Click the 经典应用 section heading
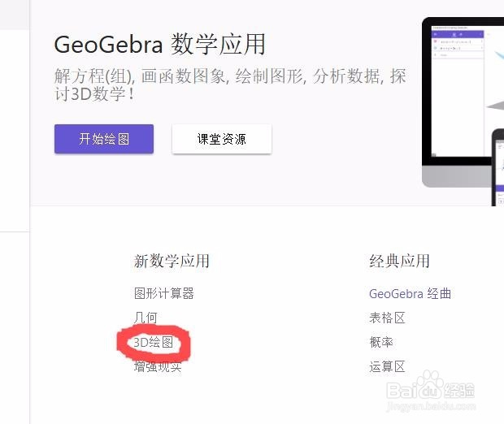Image resolution: width=504 pixels, height=424 pixels. 399,261
